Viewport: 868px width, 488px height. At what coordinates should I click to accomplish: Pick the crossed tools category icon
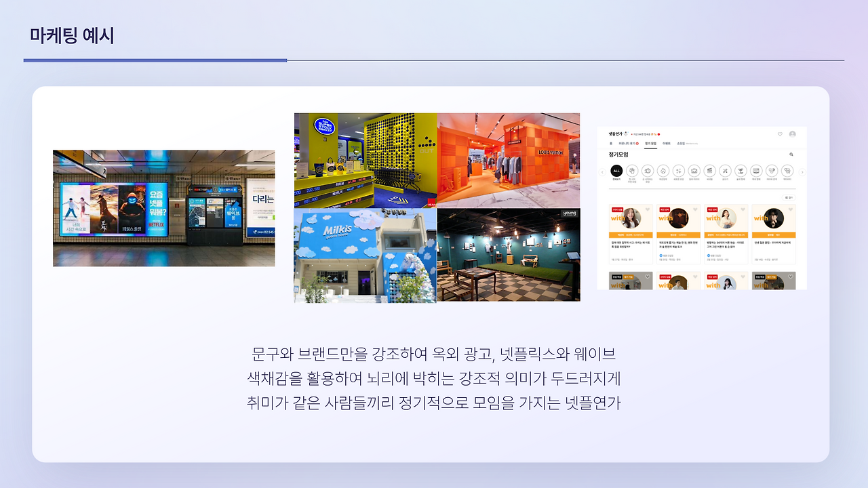(726, 171)
